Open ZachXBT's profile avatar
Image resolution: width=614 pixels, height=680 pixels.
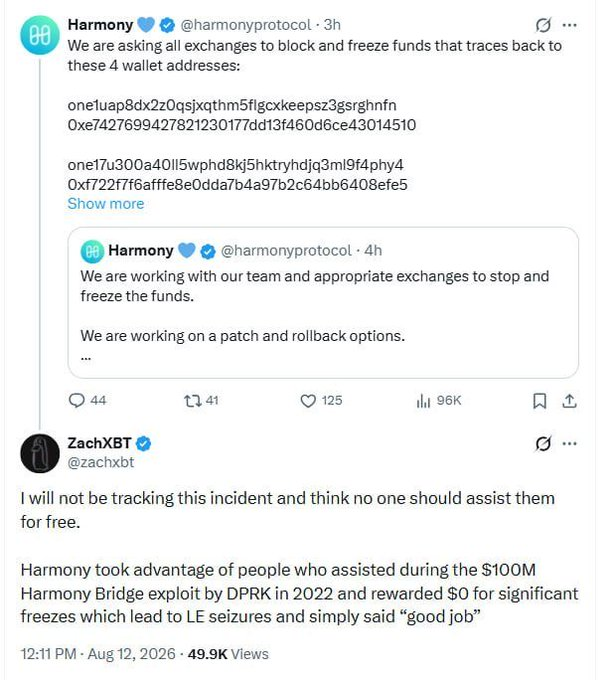40,453
